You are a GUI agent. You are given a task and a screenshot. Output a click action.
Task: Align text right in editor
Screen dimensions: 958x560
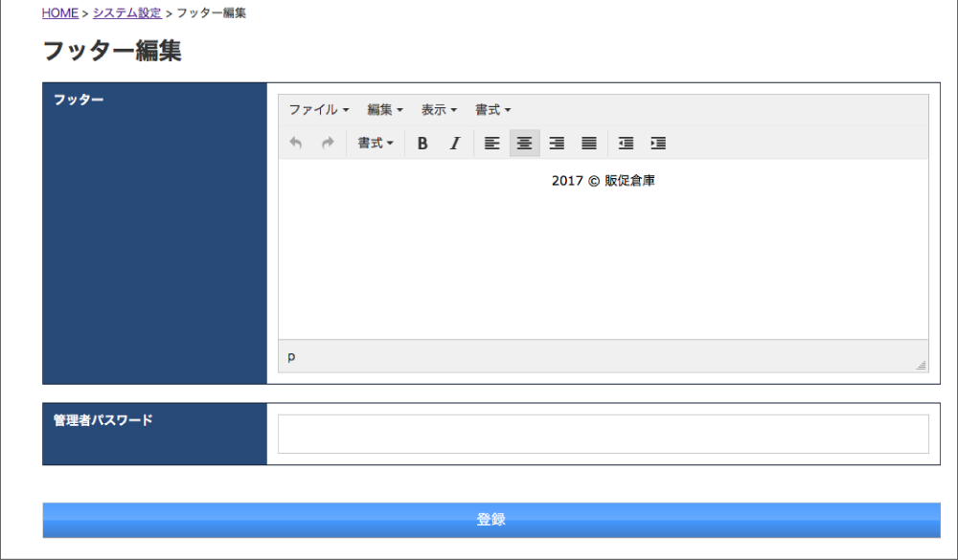pyautogui.click(x=557, y=143)
